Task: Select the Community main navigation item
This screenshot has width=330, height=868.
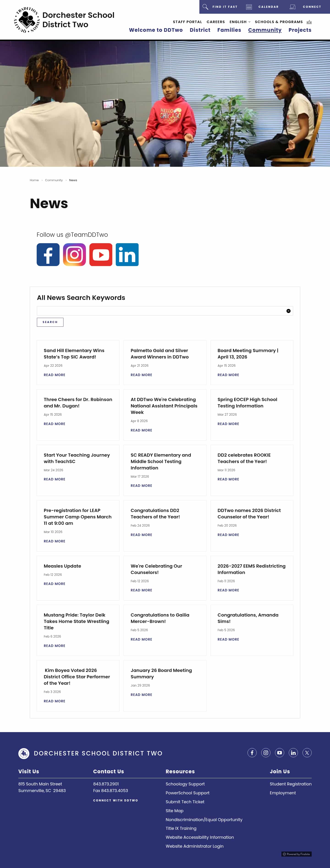Action: pyautogui.click(x=264, y=30)
